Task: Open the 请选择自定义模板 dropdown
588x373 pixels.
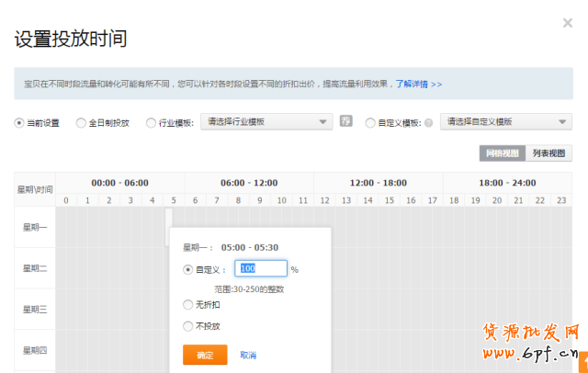Action: point(506,121)
